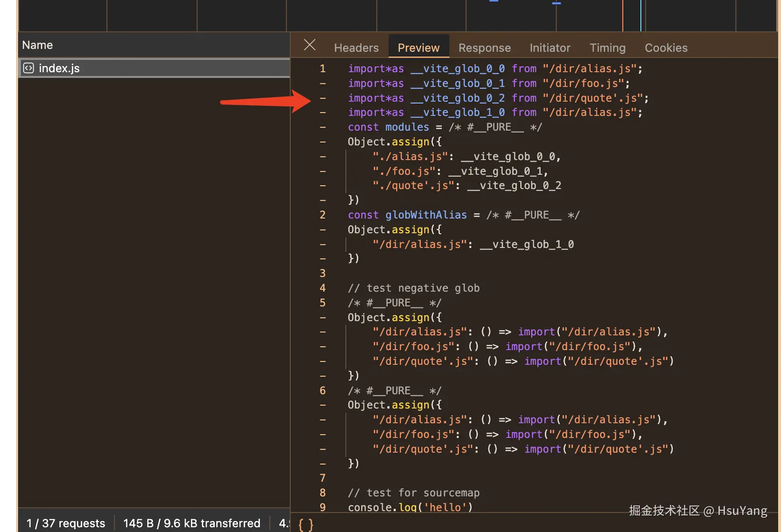Viewport: 781px width, 532px height.
Task: Open the Preview tab
Action: coord(419,47)
